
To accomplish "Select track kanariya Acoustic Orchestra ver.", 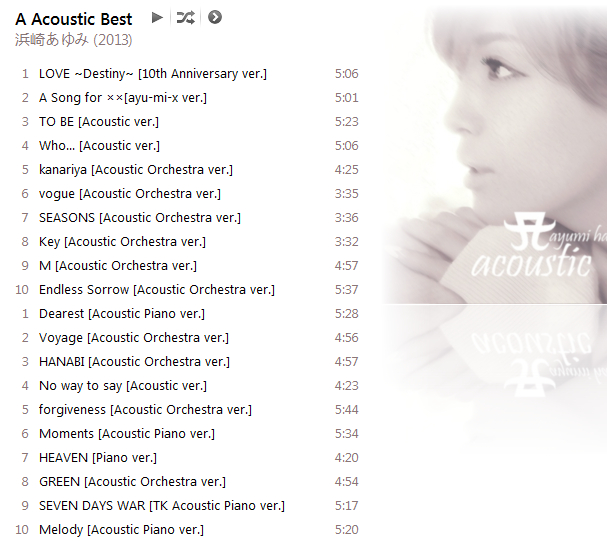I will (187, 169).
